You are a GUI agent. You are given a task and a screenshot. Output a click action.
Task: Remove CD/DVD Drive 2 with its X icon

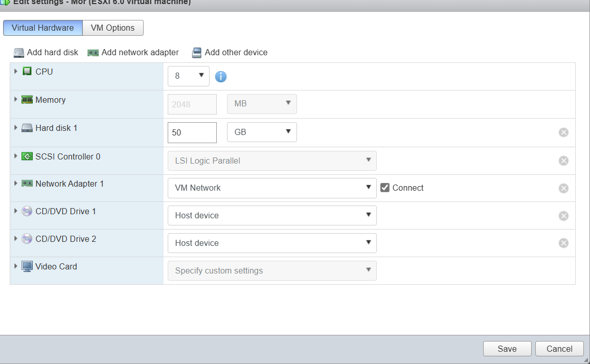coord(563,243)
